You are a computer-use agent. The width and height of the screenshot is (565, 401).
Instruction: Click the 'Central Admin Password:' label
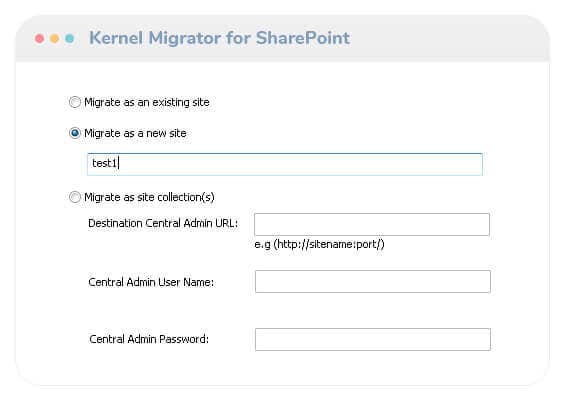point(149,339)
